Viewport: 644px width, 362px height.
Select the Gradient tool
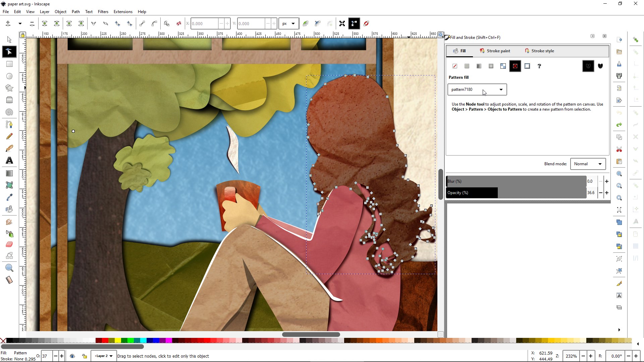(9, 173)
